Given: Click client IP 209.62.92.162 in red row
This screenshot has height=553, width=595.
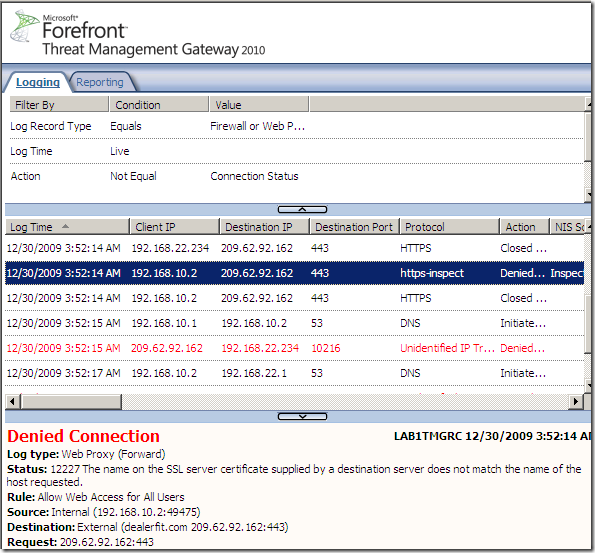Looking at the screenshot, I should click(167, 348).
